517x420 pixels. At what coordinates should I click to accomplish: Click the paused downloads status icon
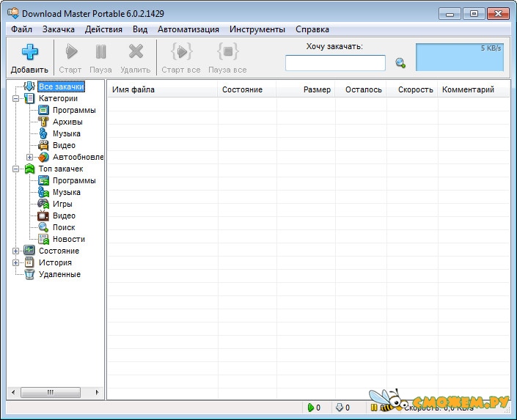tap(374, 408)
